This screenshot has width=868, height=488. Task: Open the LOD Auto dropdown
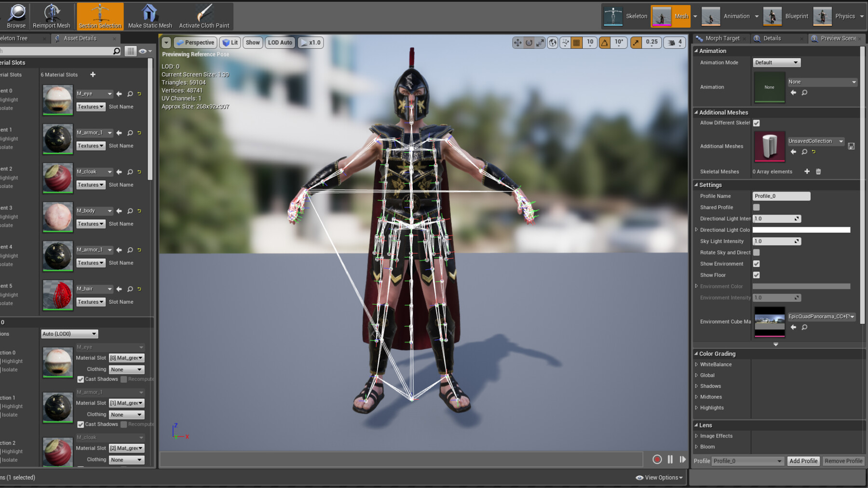280,42
